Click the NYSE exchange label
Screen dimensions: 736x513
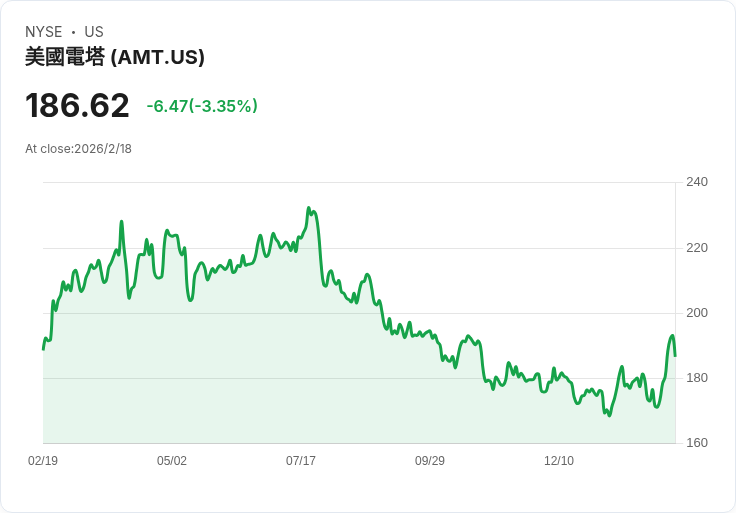(44, 32)
